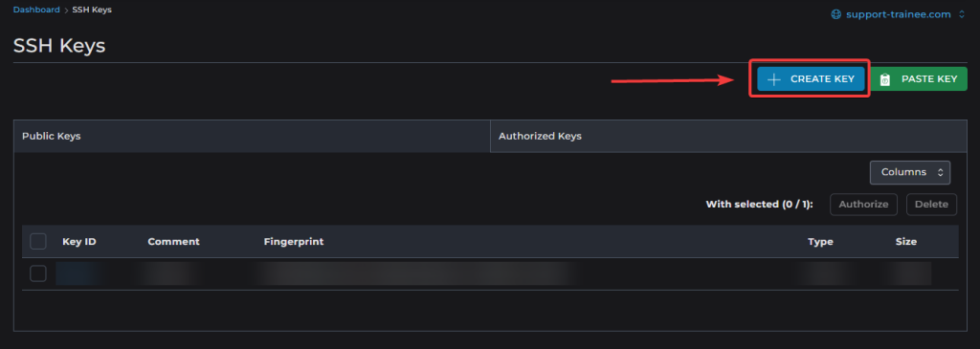Click the globe icon beside support-trainee.com

pyautogui.click(x=835, y=14)
